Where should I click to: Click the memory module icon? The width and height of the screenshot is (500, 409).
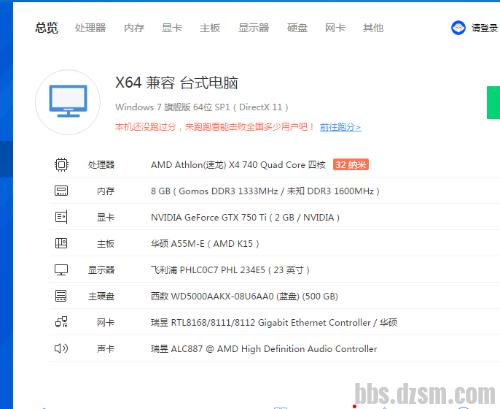[x=61, y=191]
